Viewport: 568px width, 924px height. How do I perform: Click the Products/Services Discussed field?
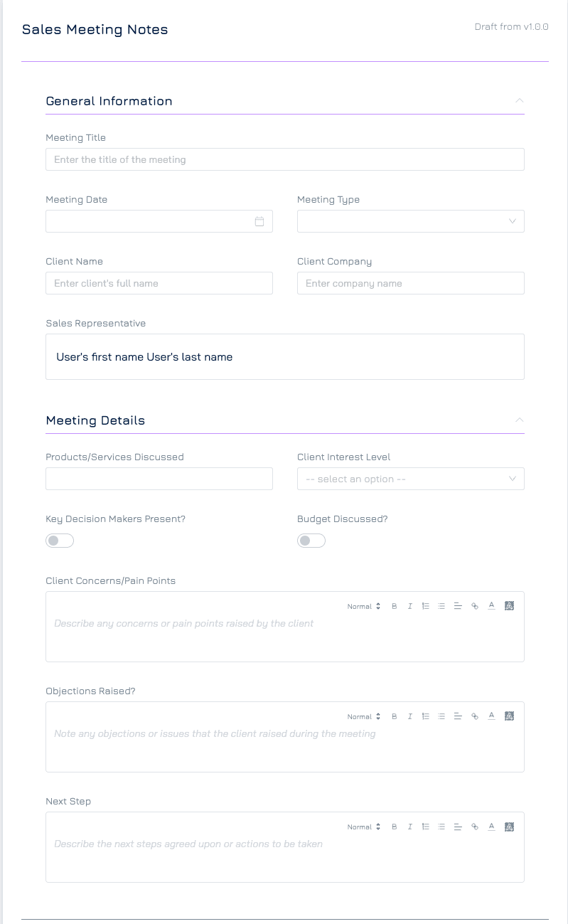point(159,479)
